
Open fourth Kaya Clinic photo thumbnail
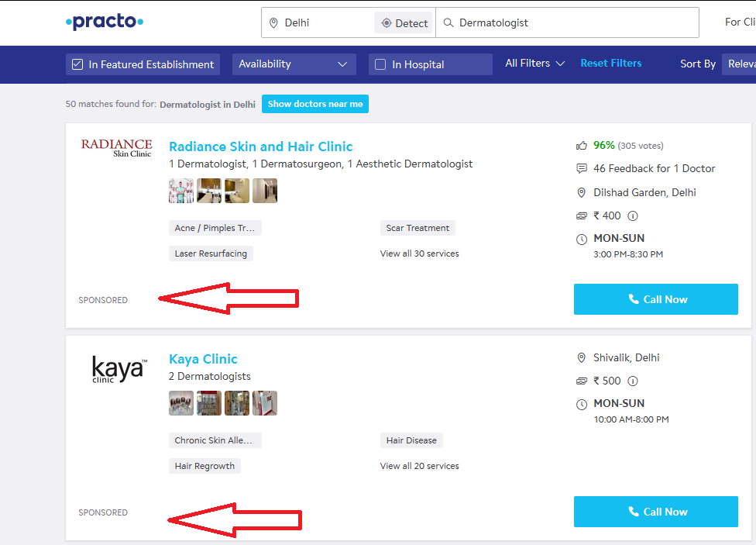pyautogui.click(x=265, y=403)
